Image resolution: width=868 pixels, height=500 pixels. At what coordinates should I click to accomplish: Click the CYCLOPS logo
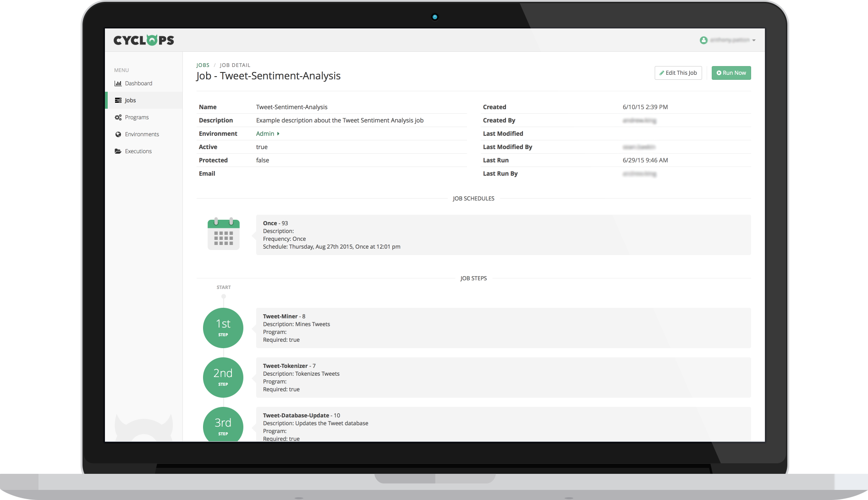(x=143, y=40)
